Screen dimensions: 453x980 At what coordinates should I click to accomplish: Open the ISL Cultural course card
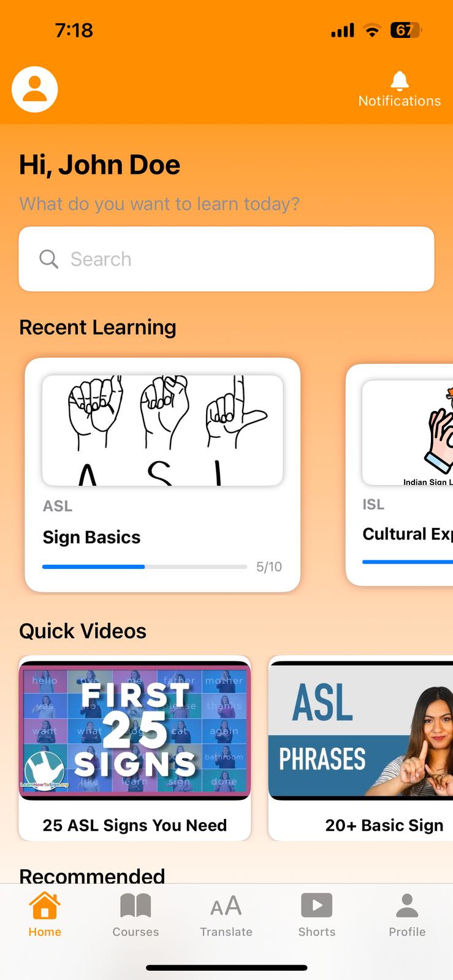pyautogui.click(x=400, y=475)
